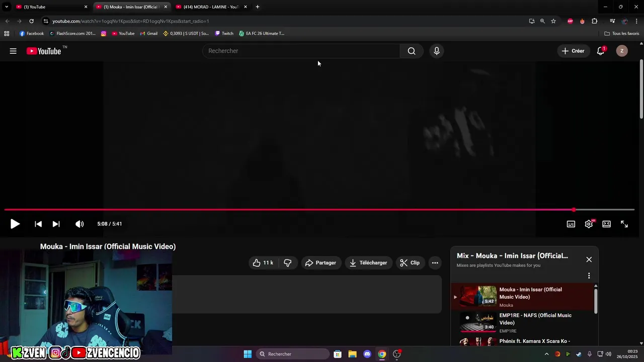
Task: Open the taskbar volume control
Action: tap(608, 354)
